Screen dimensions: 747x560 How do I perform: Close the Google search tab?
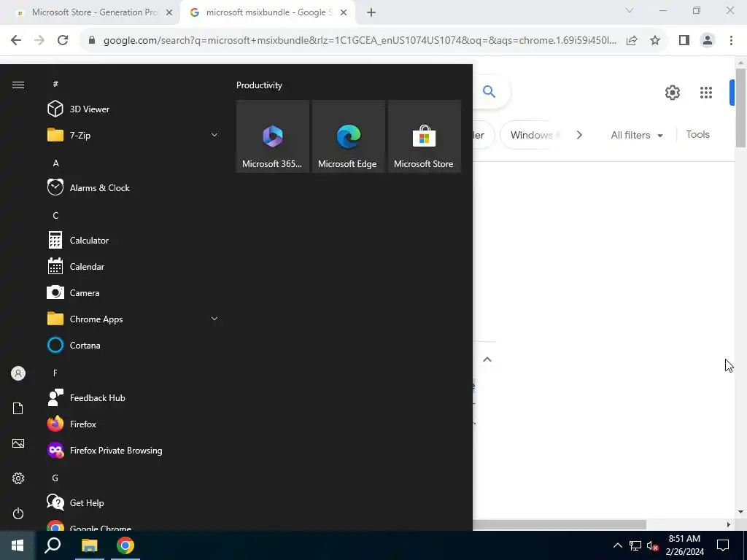coord(344,12)
